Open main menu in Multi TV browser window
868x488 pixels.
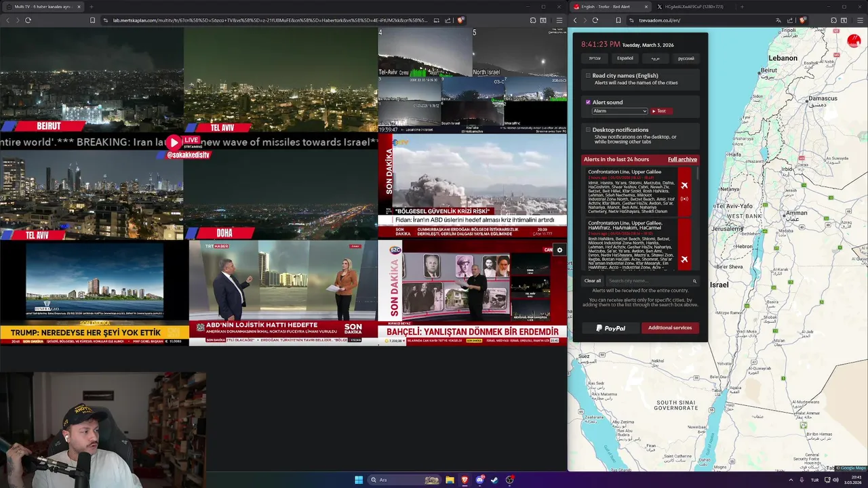559,20
